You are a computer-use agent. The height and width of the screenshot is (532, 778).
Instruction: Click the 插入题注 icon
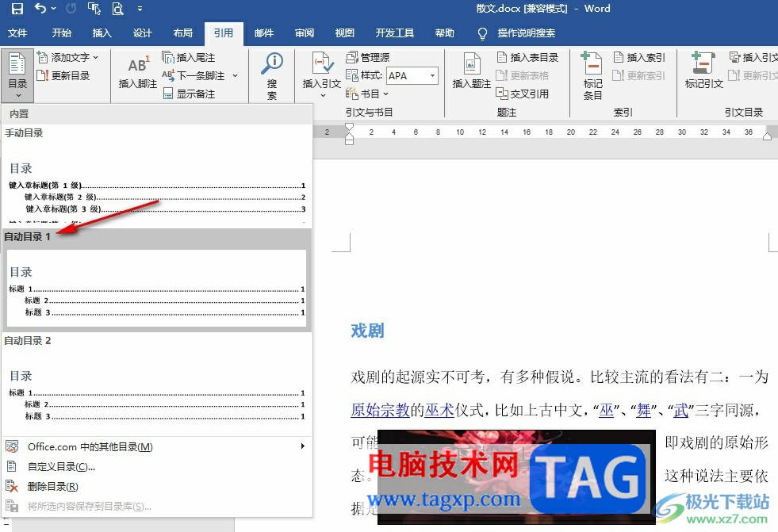pyautogui.click(x=471, y=64)
